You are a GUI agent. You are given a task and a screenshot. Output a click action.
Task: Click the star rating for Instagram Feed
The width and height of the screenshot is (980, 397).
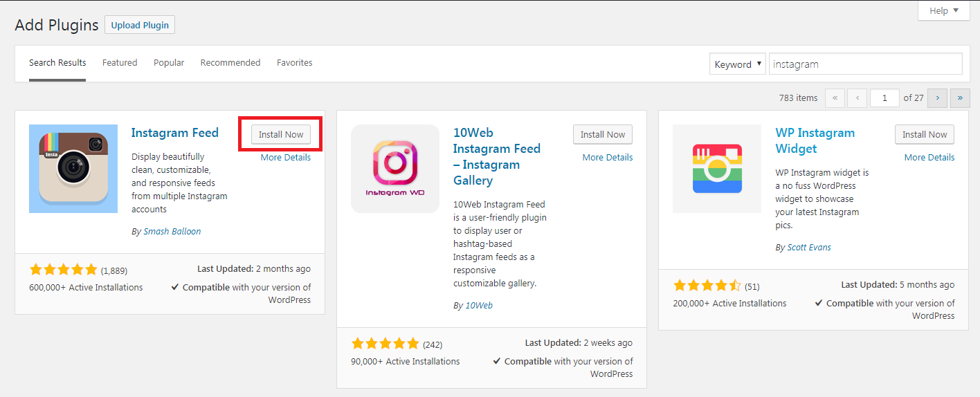click(x=64, y=270)
